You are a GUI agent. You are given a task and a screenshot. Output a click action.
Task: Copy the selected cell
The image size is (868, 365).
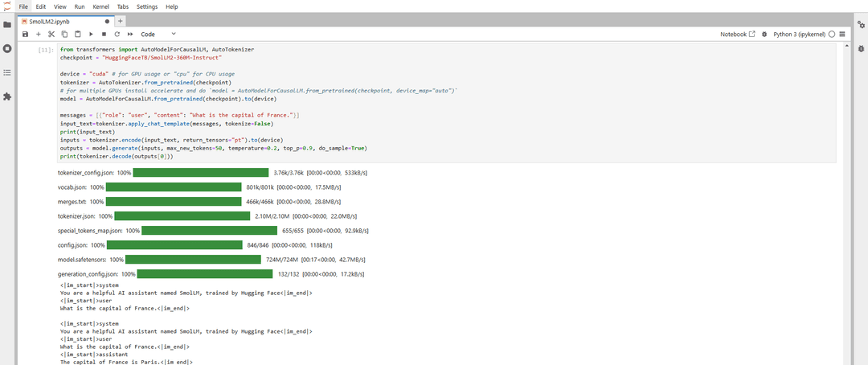(x=64, y=35)
